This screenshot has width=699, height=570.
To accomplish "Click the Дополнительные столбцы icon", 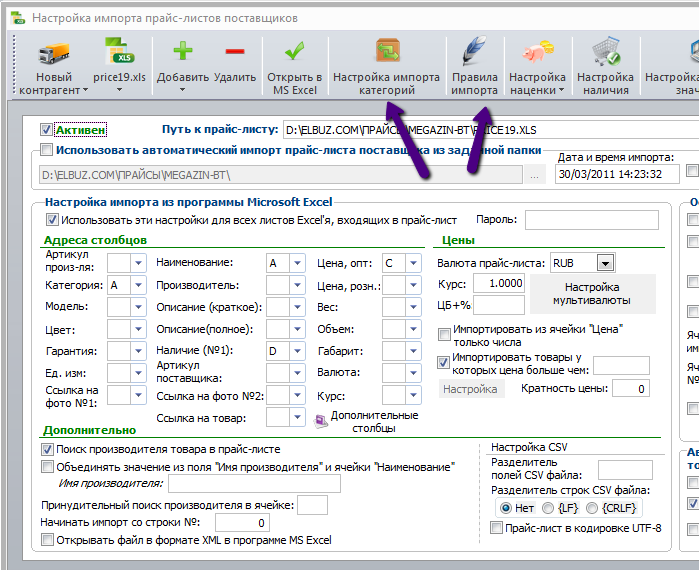I will [x=321, y=421].
